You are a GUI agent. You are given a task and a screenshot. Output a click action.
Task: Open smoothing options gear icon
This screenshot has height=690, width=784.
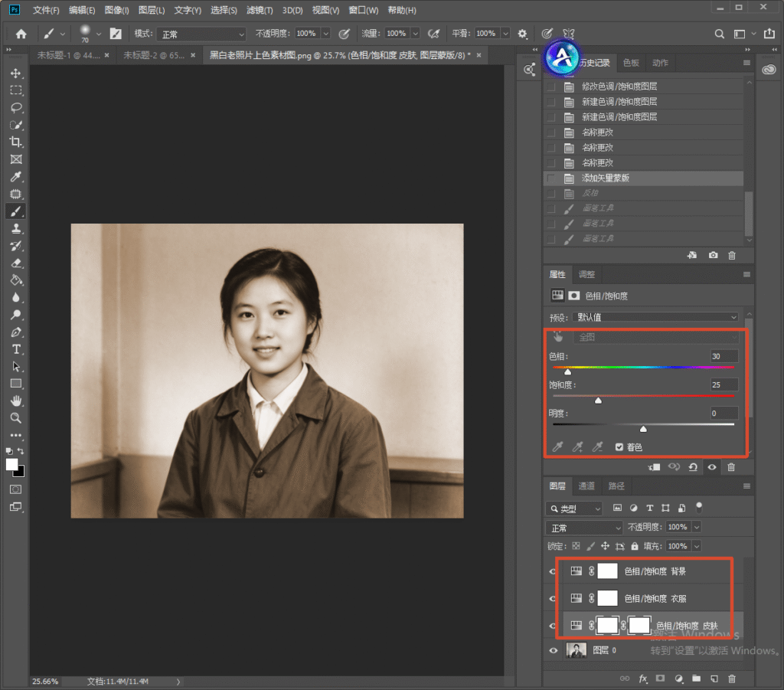pyautogui.click(x=522, y=34)
